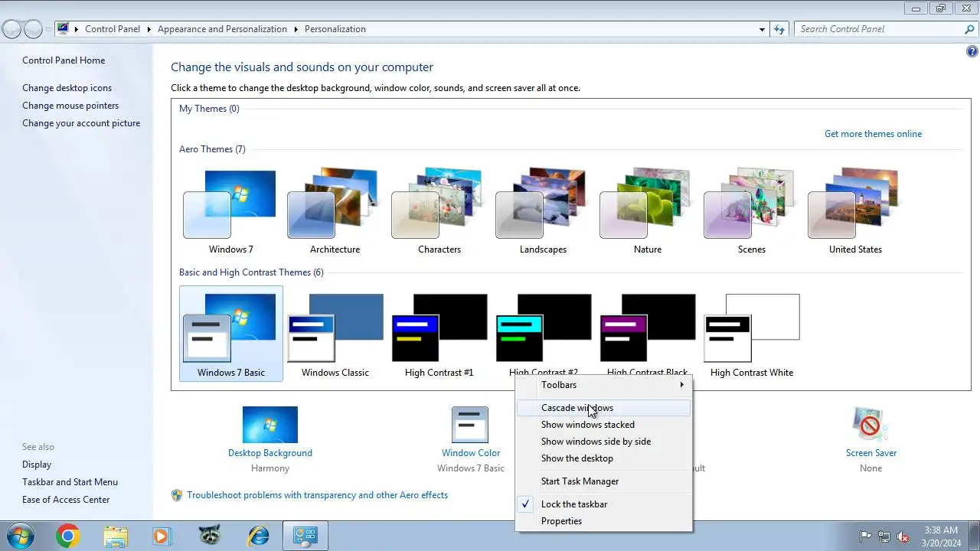Screen dimensions: 980x551
Task: Click the Refresh button next to address bar
Action: pos(779,29)
